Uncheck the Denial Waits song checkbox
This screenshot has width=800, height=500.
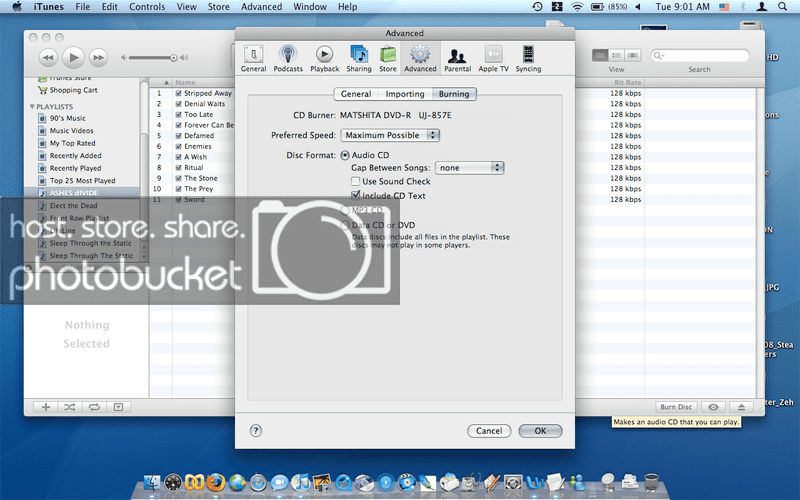pos(179,104)
